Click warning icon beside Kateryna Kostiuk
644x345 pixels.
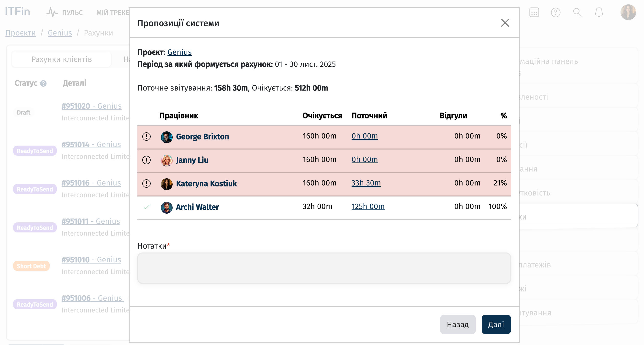(146, 183)
